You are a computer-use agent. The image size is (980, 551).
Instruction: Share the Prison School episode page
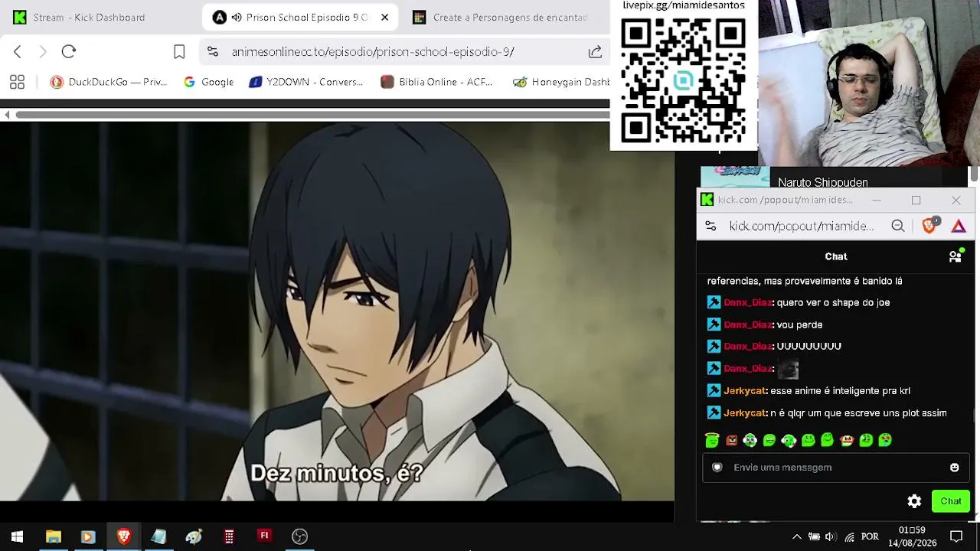(x=595, y=51)
